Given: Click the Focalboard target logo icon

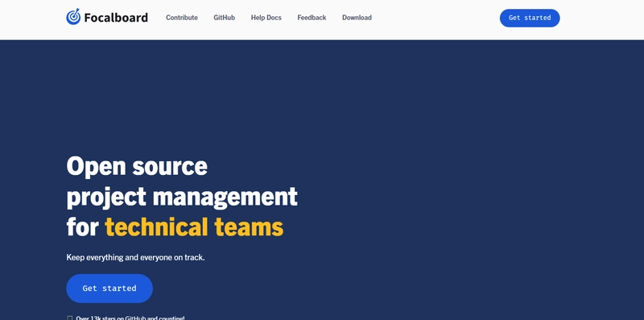Looking at the screenshot, I should tap(73, 17).
